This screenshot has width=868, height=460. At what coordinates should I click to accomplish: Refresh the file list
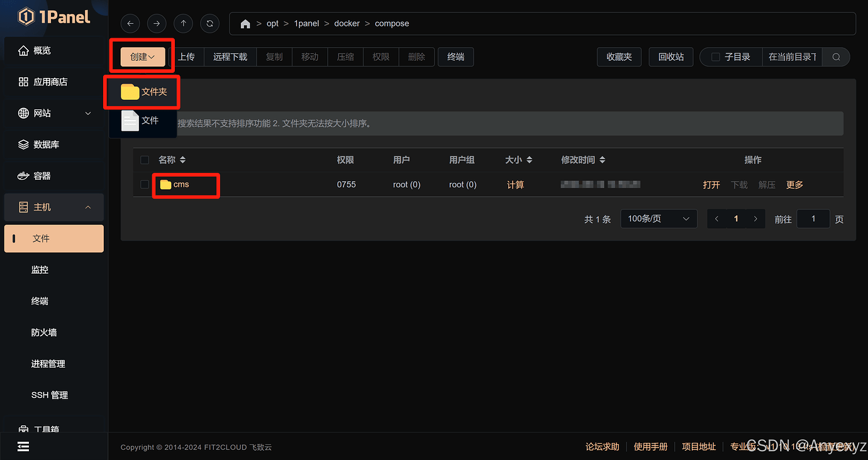209,23
